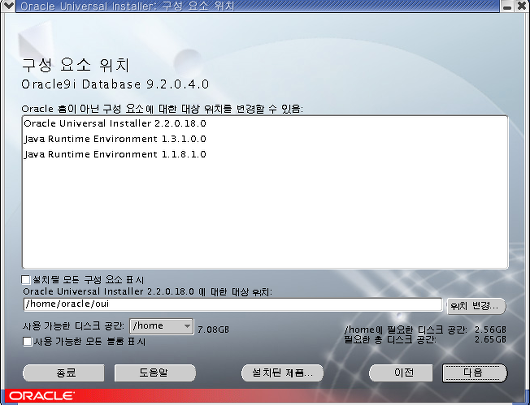Open the /home disk volume dropdown
530x405 pixels.
(x=161, y=326)
